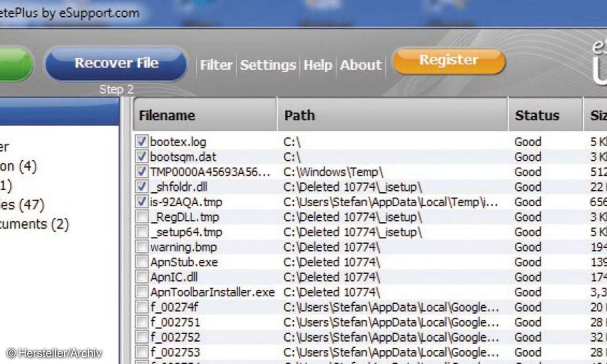This screenshot has width=607, height=364.
Task: Select the f_002752 filename
Action: pos(175,337)
